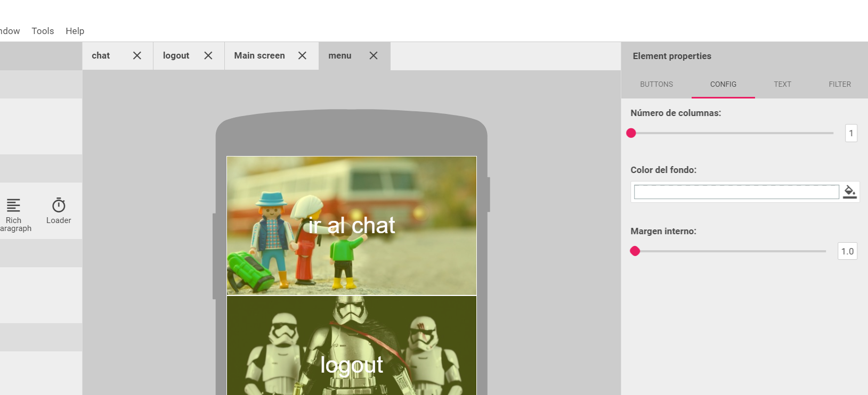Click the Element properties panel title
This screenshot has height=395, width=868.
click(672, 56)
